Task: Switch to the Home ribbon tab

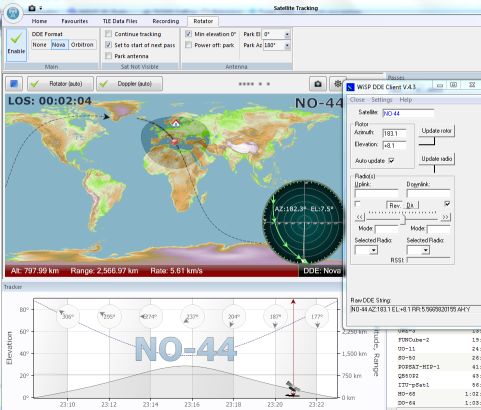Action: click(x=39, y=21)
